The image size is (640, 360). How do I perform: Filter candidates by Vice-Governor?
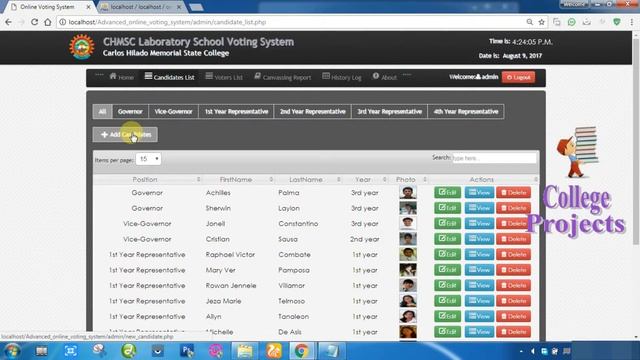click(173, 111)
